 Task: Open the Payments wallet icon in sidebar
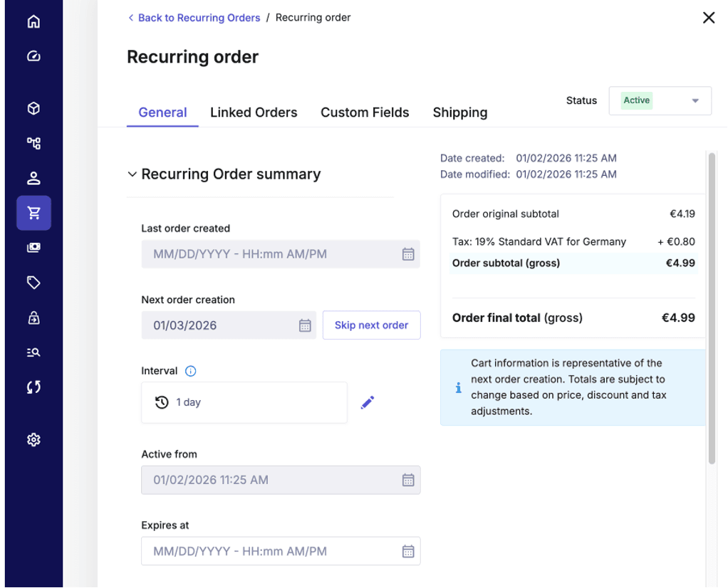coord(33,247)
